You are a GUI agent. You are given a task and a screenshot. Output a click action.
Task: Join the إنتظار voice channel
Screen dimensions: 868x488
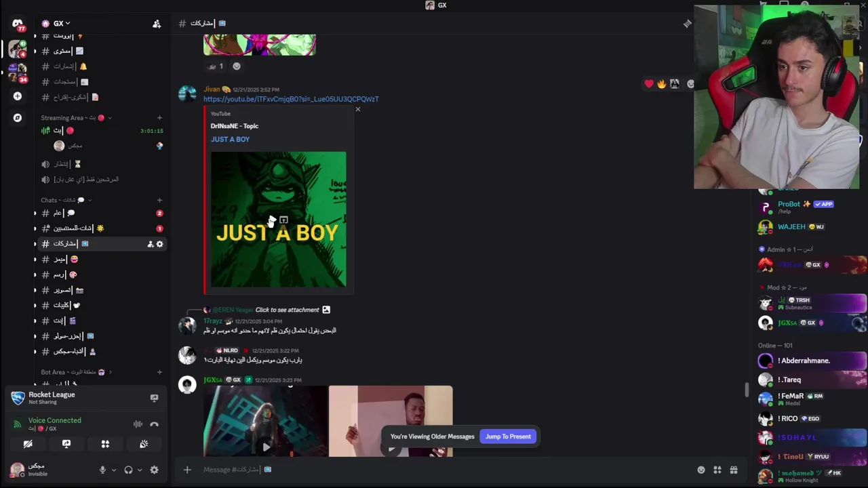tap(100, 164)
